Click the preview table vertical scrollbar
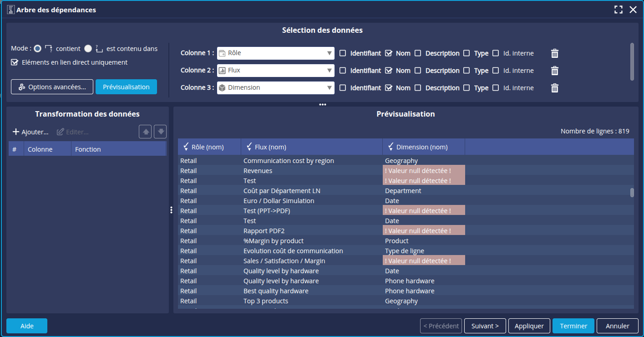 (632, 192)
